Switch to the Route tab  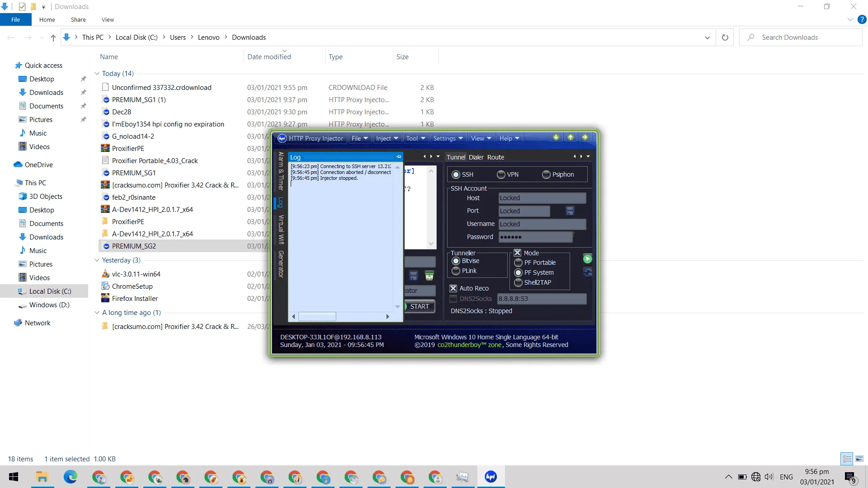tap(495, 157)
